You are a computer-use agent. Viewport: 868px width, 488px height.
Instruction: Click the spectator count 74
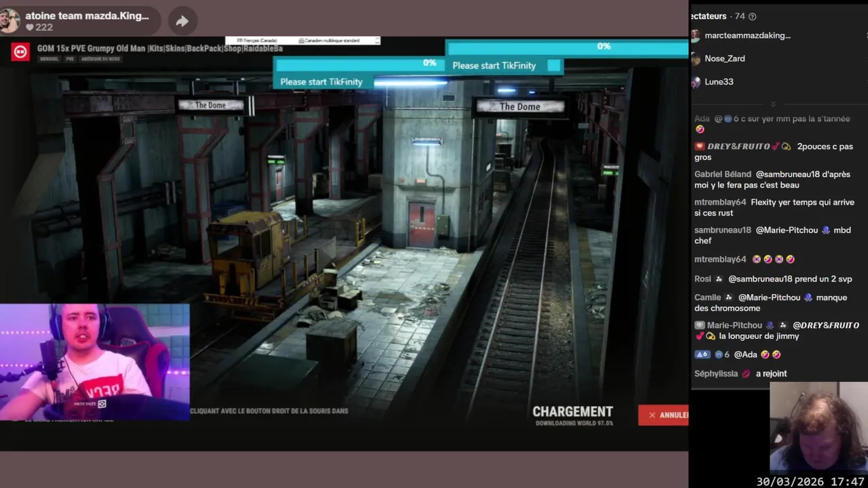point(739,16)
